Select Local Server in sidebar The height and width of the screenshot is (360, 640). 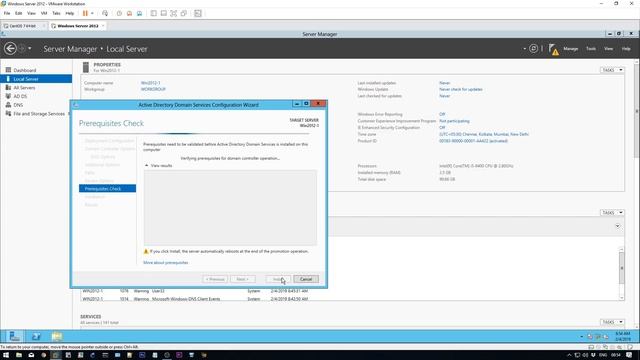(x=36, y=79)
